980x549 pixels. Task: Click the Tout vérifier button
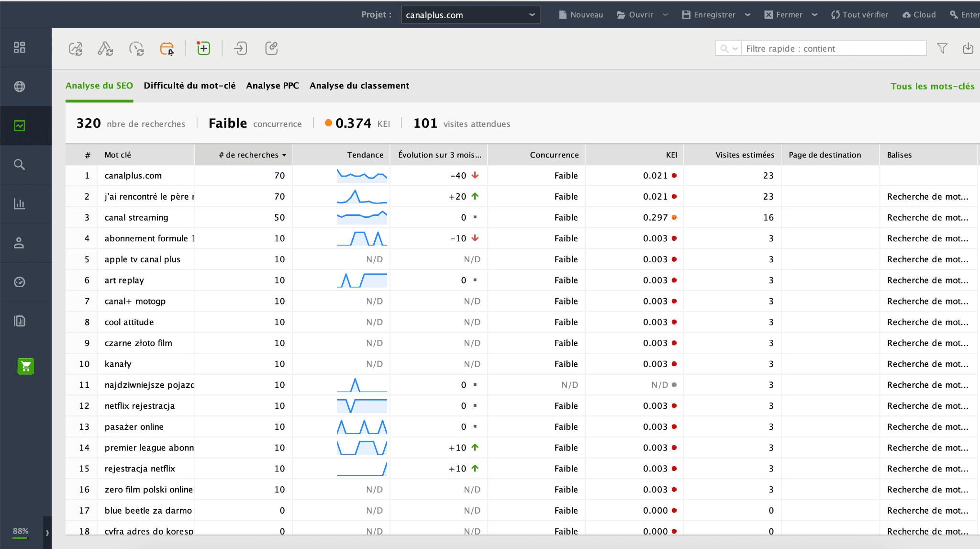[x=859, y=15]
